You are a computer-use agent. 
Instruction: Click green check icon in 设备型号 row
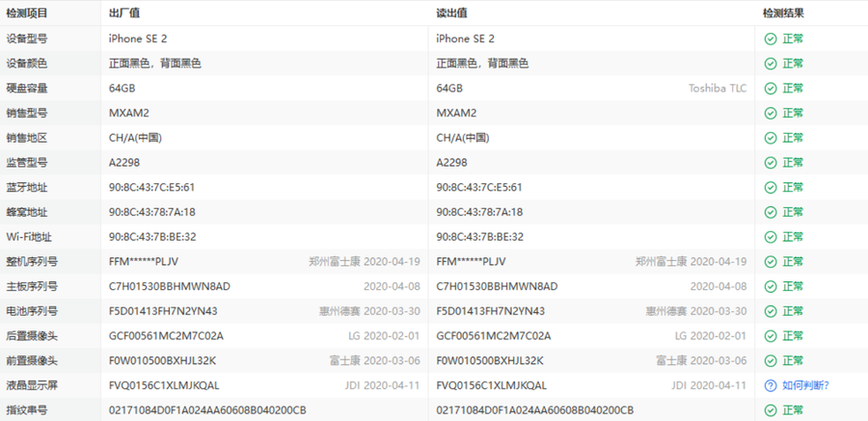coord(771,39)
